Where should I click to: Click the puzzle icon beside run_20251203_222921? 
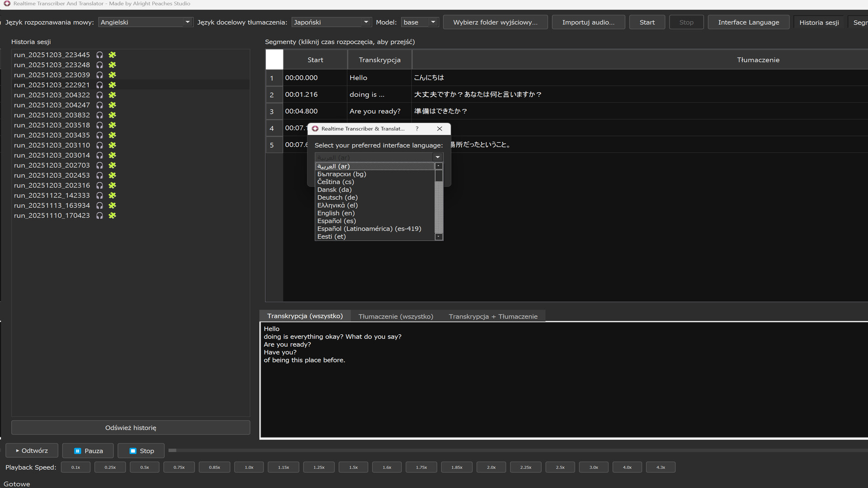click(112, 85)
